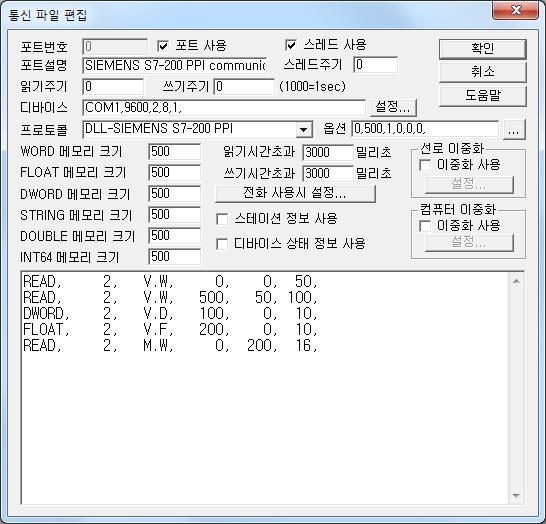Open 전화 사용시 설정... button
The width and height of the screenshot is (546, 524).
click(x=295, y=193)
